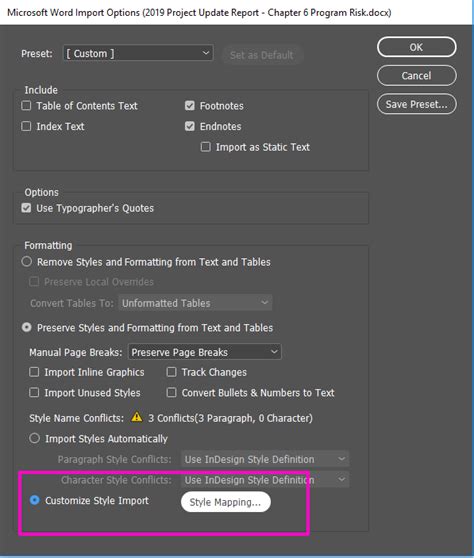The width and height of the screenshot is (474, 558).
Task: Open the Preset dropdown
Action: point(138,53)
